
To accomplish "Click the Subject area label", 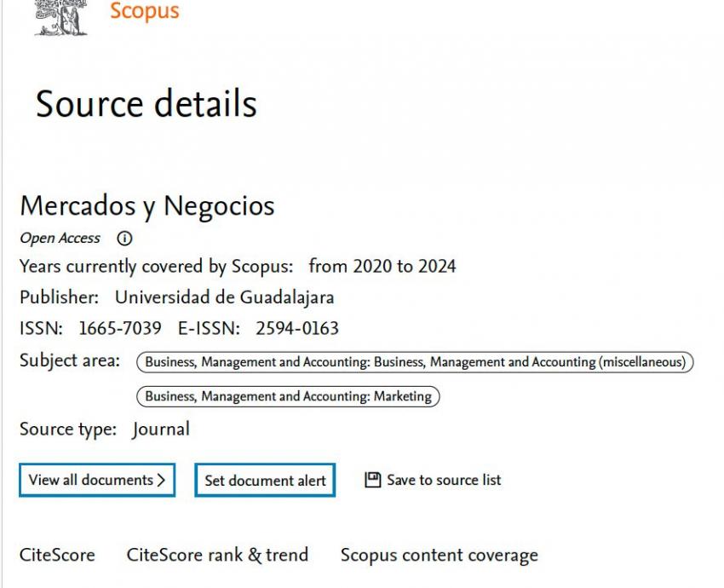I will coord(70,360).
